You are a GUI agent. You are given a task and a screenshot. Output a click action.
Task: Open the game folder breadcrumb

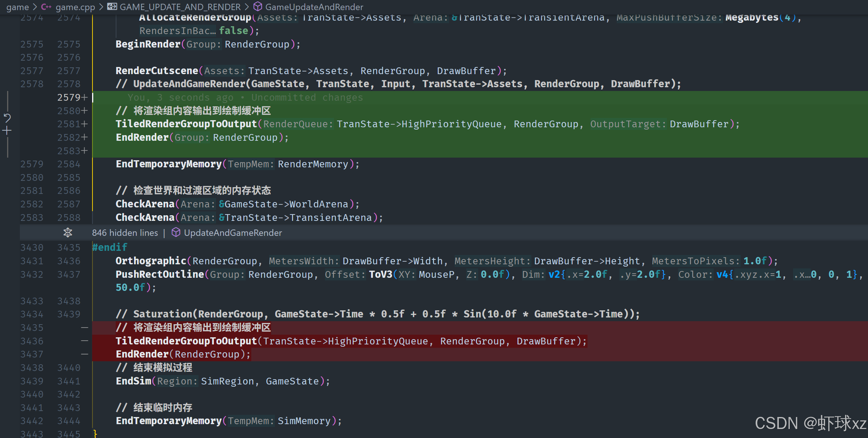(x=18, y=7)
